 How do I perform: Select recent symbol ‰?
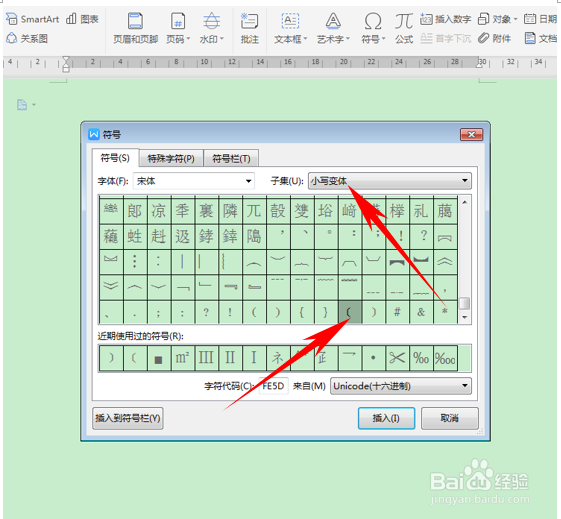[421, 357]
